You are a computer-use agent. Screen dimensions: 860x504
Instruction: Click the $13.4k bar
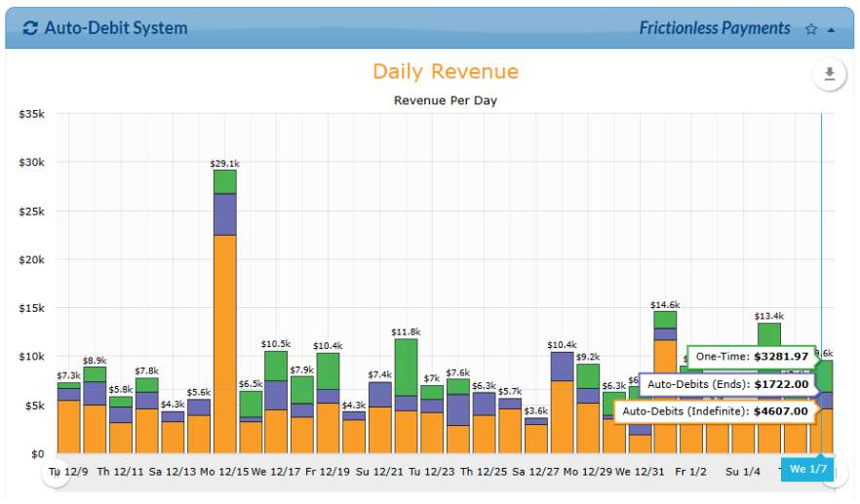pos(769,388)
